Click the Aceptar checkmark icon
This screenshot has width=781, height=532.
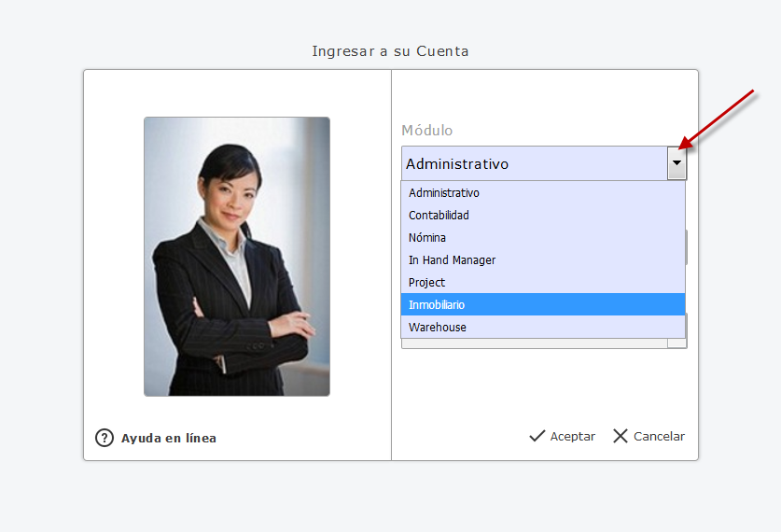click(537, 436)
